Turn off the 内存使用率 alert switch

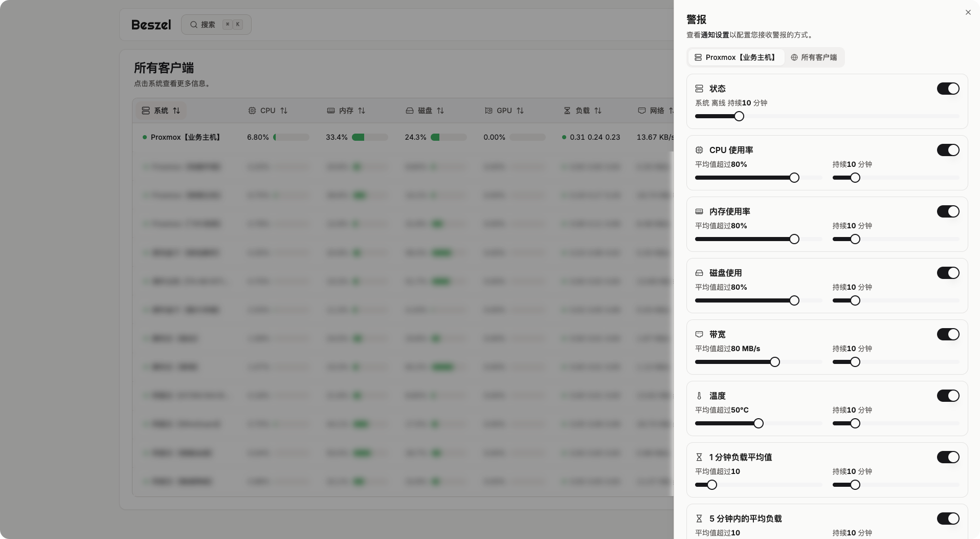pyautogui.click(x=947, y=211)
